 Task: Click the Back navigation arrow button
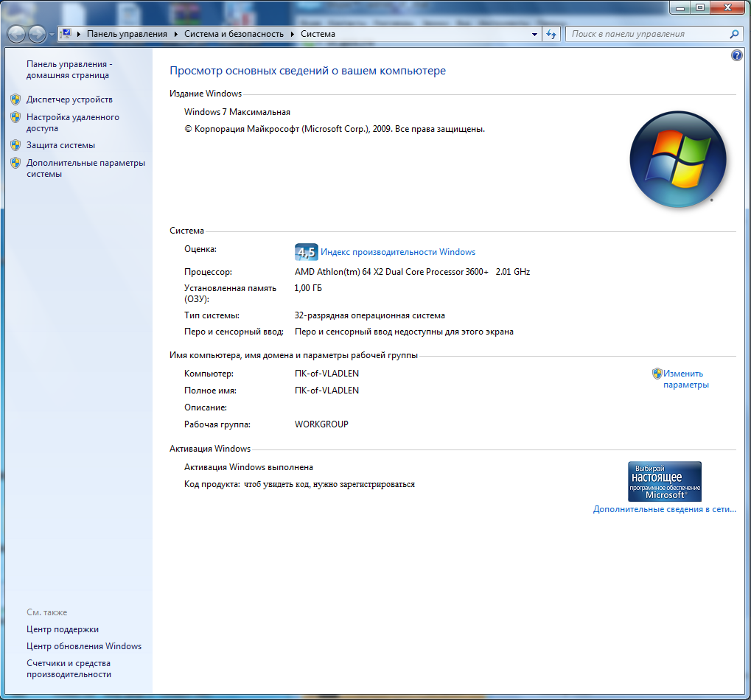tap(17, 34)
